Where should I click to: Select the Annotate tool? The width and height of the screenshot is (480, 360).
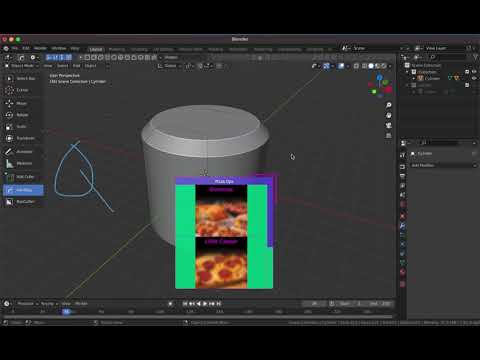point(21,152)
